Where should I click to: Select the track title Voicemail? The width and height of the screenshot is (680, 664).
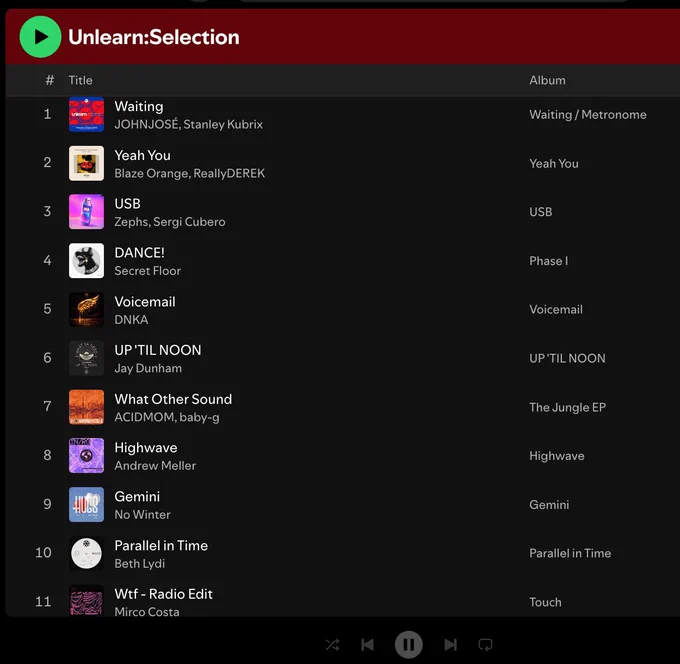tap(145, 301)
